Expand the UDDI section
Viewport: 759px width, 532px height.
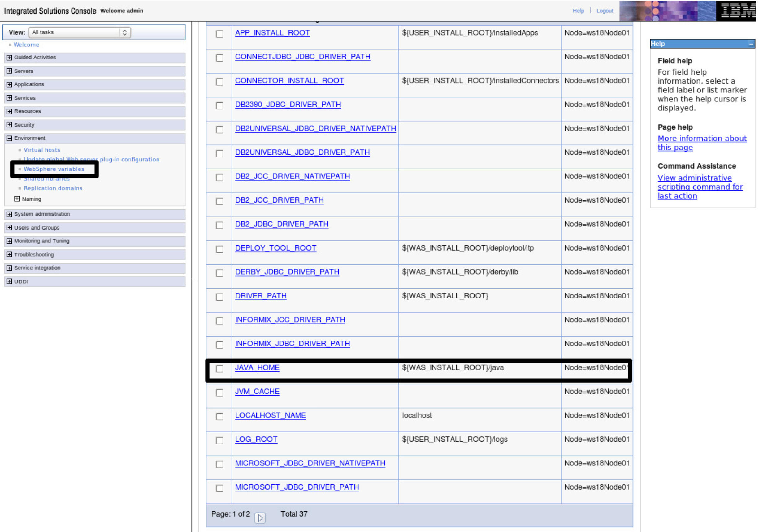coord(9,282)
